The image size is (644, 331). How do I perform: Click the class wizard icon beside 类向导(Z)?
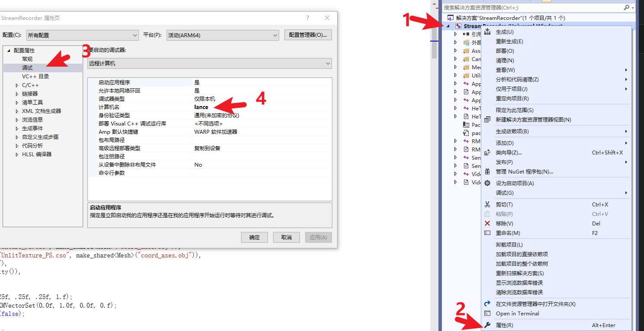coord(487,152)
